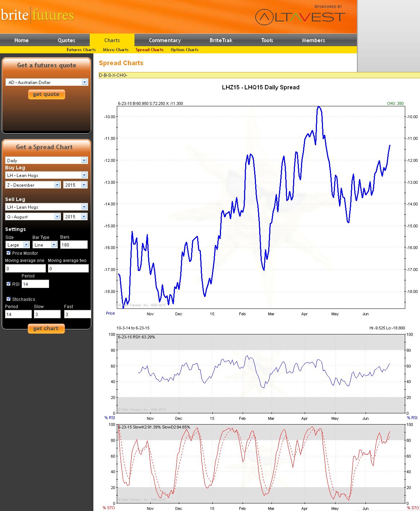Screen dimensions: 420x511
Task: Open the Bar Type Line dropdown
Action: (45, 245)
